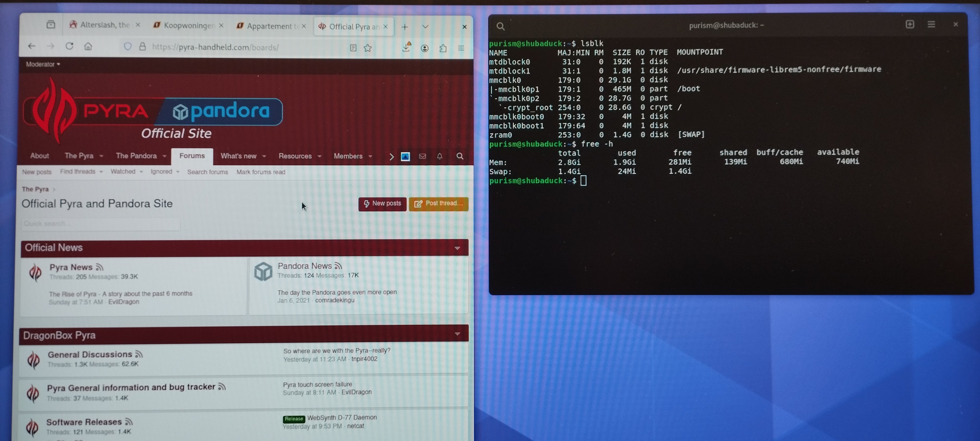Open the What's new menu item

point(239,156)
